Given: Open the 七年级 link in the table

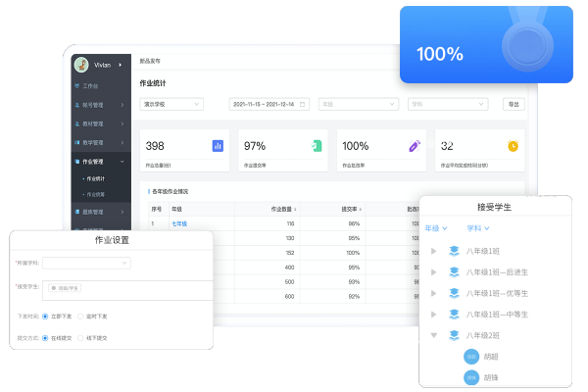Looking at the screenshot, I should point(179,223).
